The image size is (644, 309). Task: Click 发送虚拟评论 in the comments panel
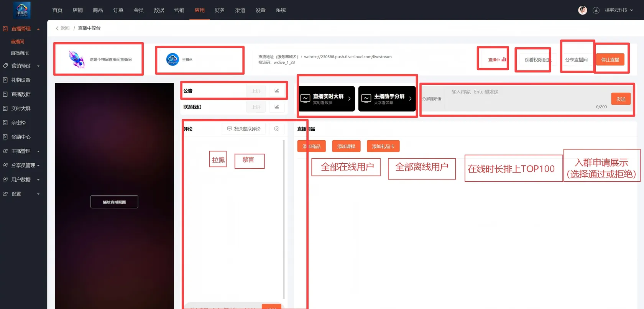pos(244,129)
